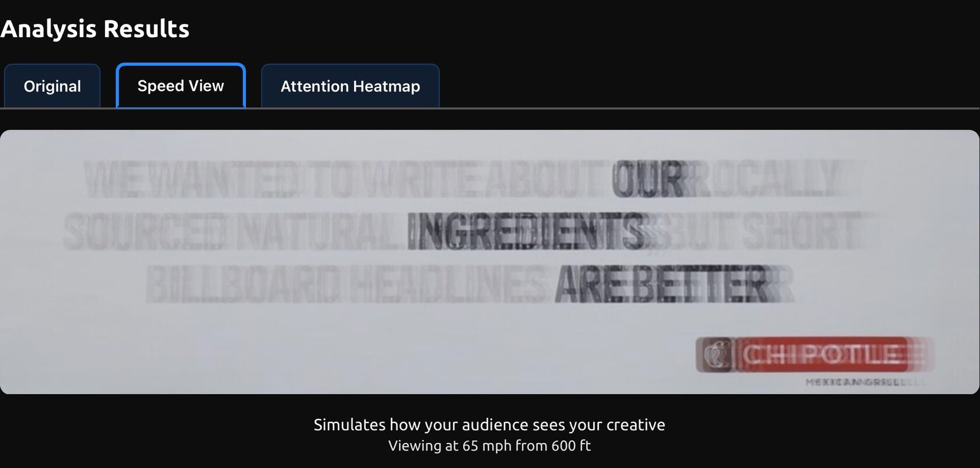Click 'Simulates how your audience sees your creative'

pos(489,424)
